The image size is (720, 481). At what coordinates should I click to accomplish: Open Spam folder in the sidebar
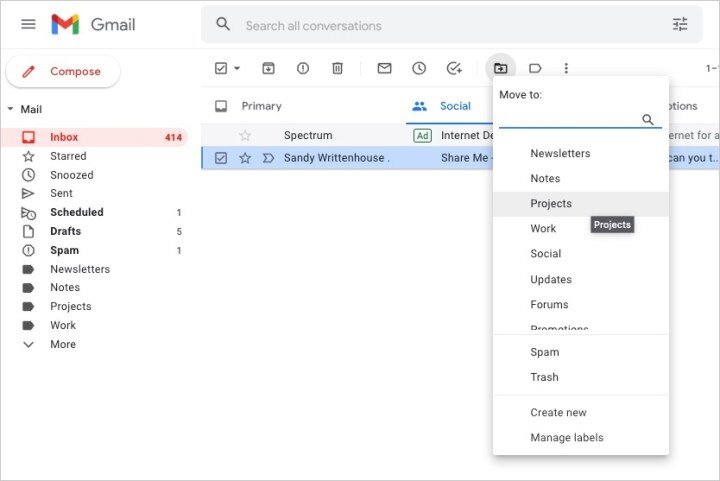pos(94,250)
